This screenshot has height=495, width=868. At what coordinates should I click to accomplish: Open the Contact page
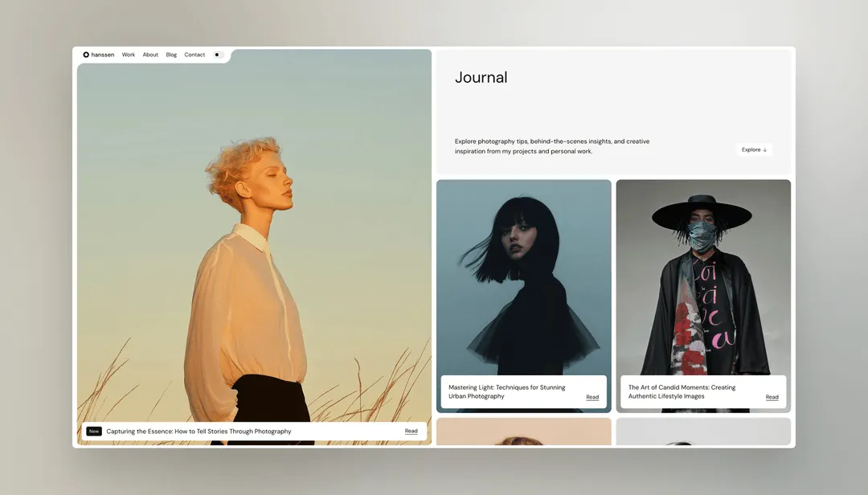(x=194, y=55)
